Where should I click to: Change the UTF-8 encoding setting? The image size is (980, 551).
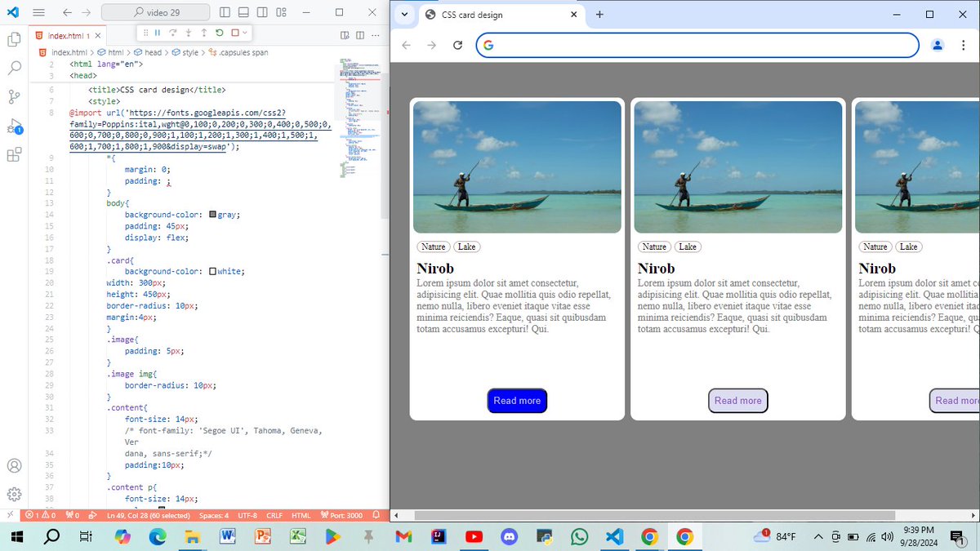[x=247, y=515]
